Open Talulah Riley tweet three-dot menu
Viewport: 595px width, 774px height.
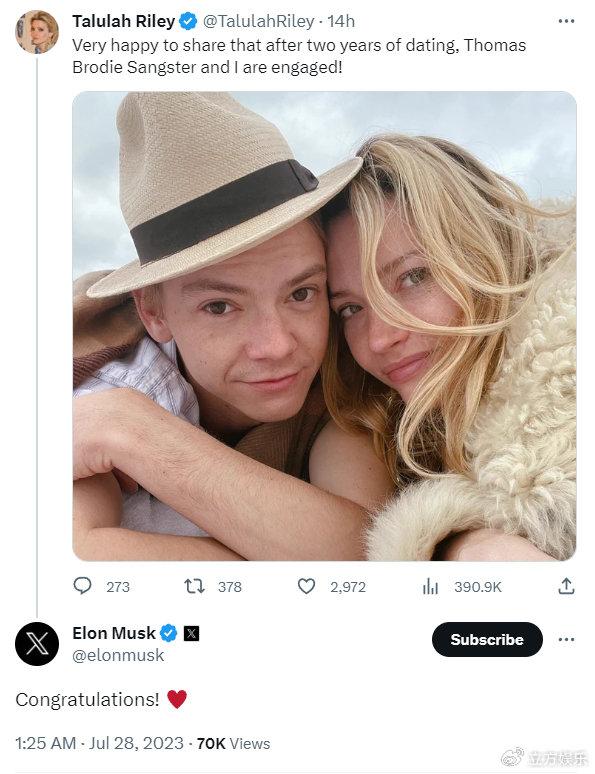point(566,21)
